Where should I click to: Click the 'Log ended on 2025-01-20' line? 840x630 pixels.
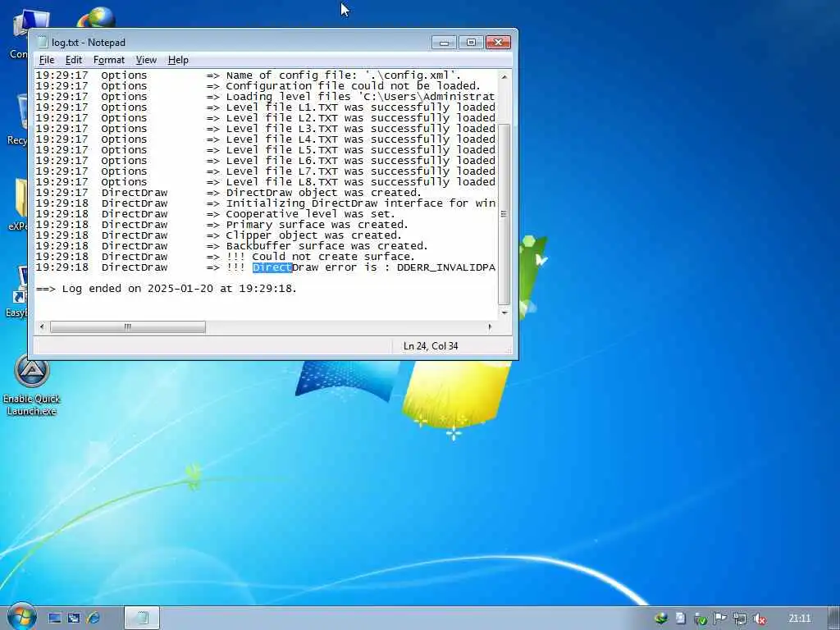(166, 289)
